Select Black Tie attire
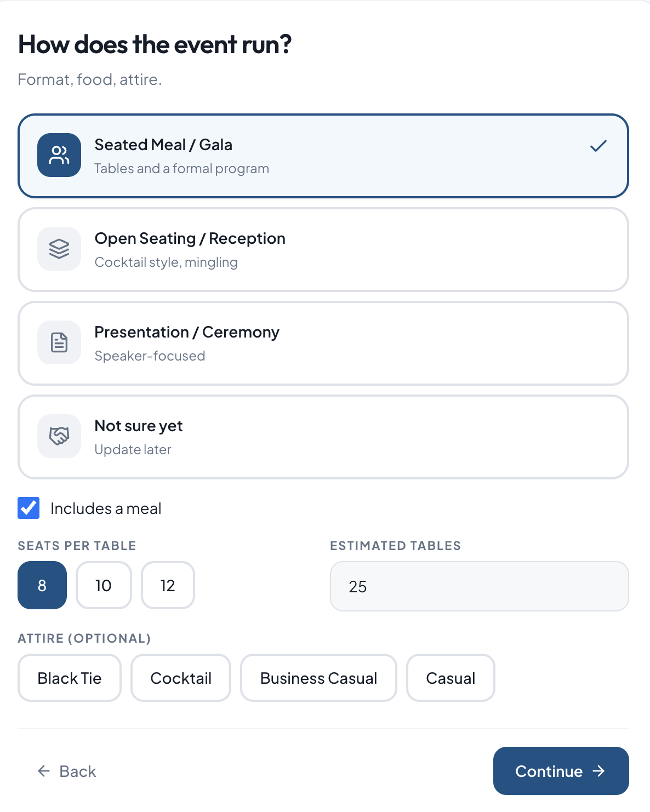650x812 pixels. click(x=70, y=678)
